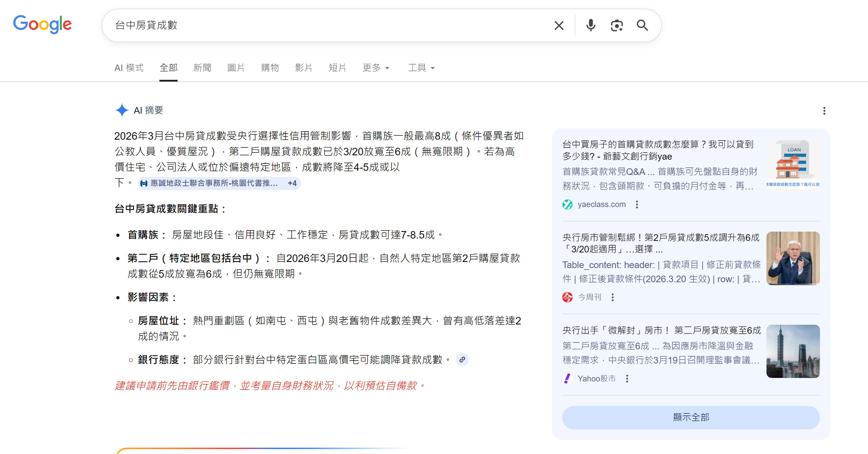Click the magnifying glass search icon

pyautogui.click(x=642, y=26)
